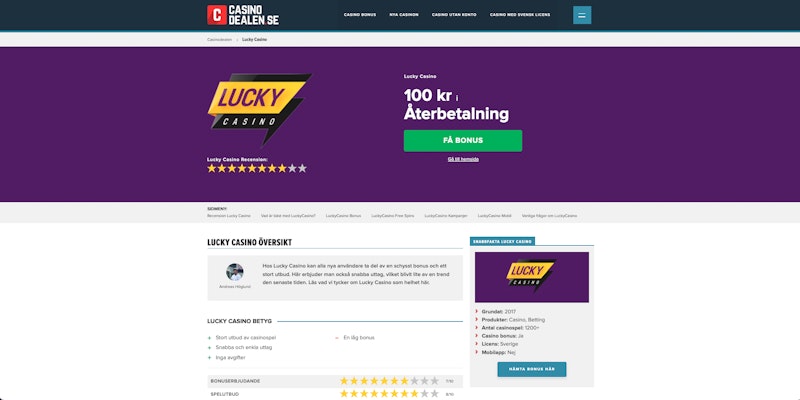Viewport: 800px width, 400px height.
Task: Click the Spelutbud star rating row
Action: point(335,394)
